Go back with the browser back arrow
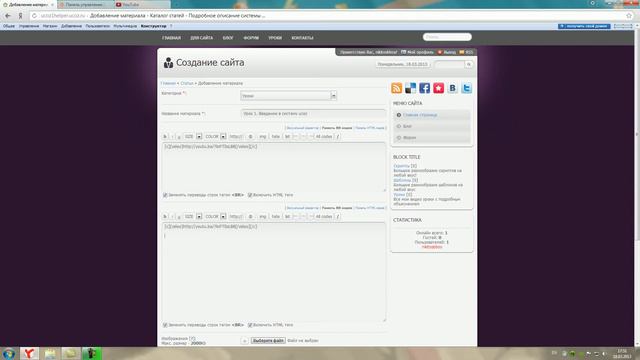 click(8, 16)
